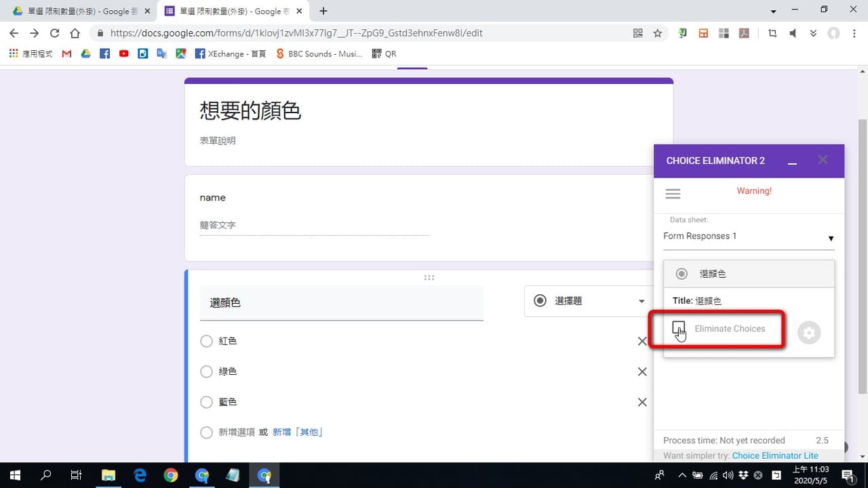Screen dimensions: 868x488
Task: Remove the 紅色 option with its X
Action: (642, 341)
